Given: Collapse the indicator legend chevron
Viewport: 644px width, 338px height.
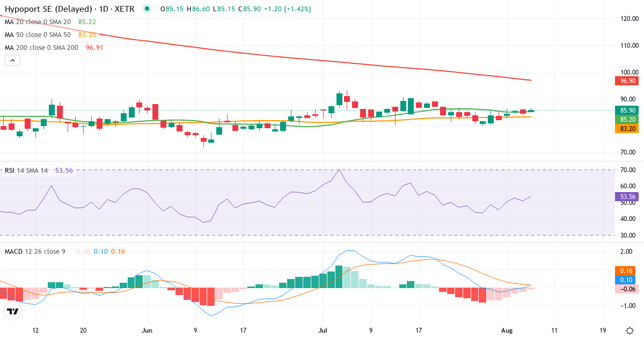Looking at the screenshot, I should (x=12, y=61).
